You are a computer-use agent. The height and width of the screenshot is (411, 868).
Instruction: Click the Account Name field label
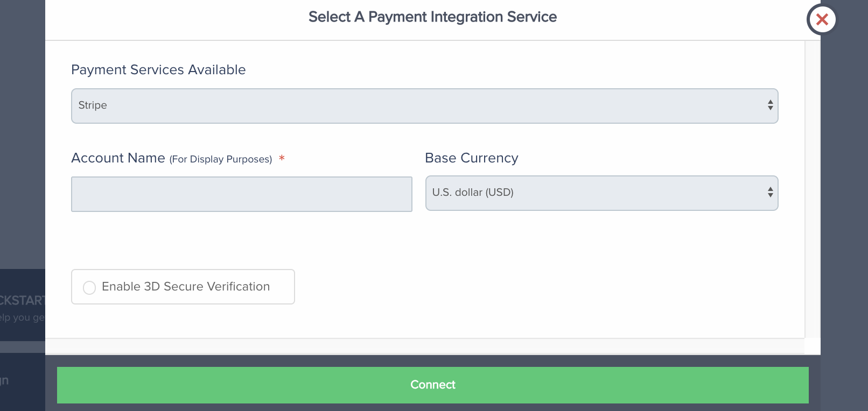[x=118, y=158]
